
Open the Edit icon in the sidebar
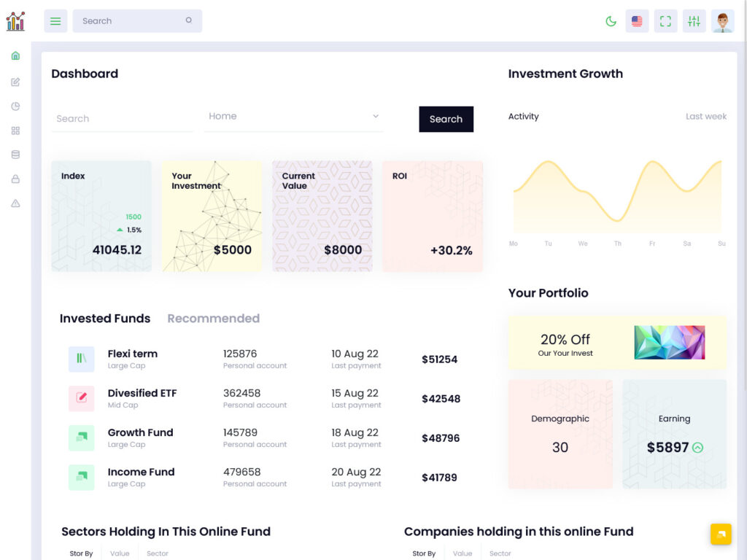click(x=15, y=82)
